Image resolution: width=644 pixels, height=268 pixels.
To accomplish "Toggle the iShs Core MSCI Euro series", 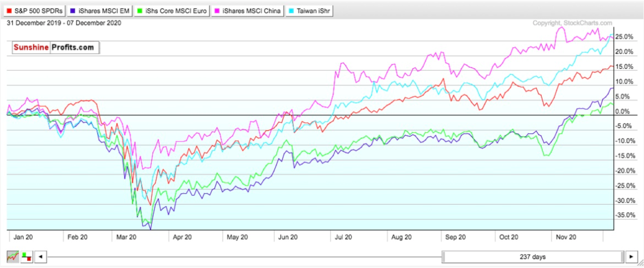I will pos(173,11).
